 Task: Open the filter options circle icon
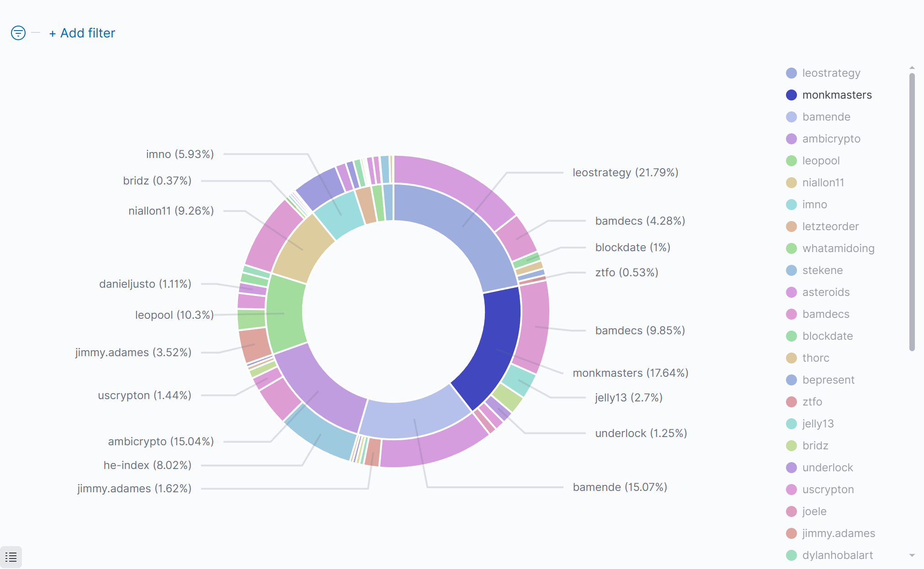(x=18, y=33)
